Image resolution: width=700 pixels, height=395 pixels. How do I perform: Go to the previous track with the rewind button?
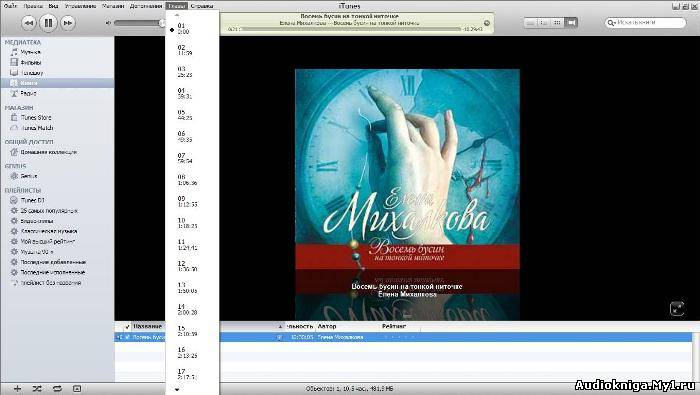(x=28, y=23)
